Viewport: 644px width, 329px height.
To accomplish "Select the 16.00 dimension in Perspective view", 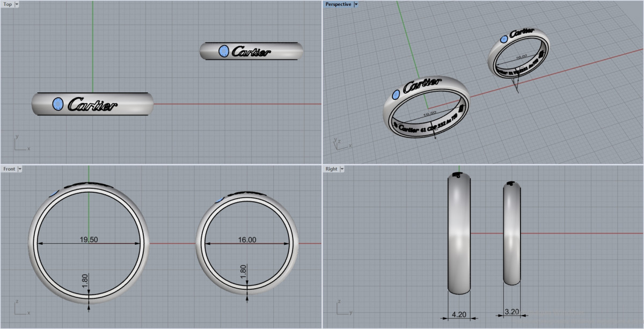I will click(x=521, y=56).
